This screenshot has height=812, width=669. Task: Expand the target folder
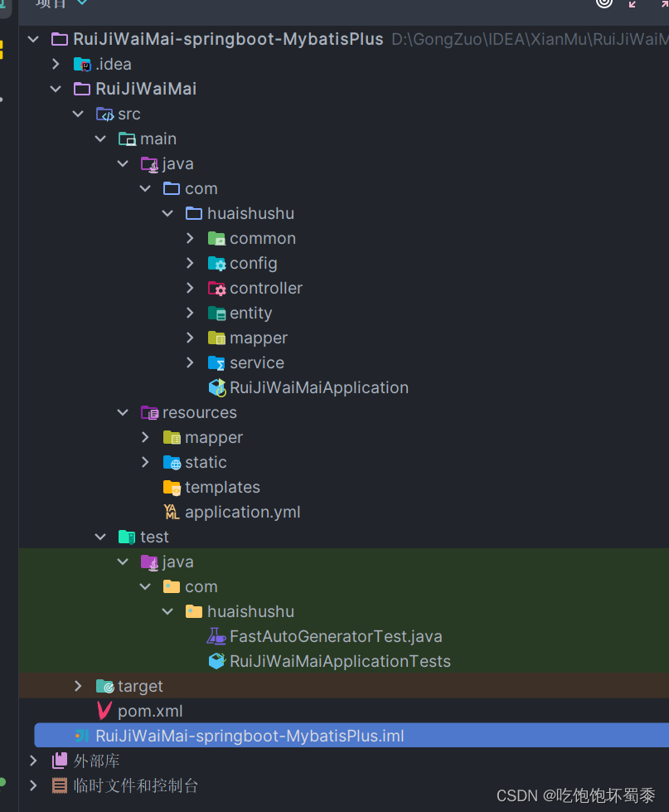pyautogui.click(x=78, y=686)
